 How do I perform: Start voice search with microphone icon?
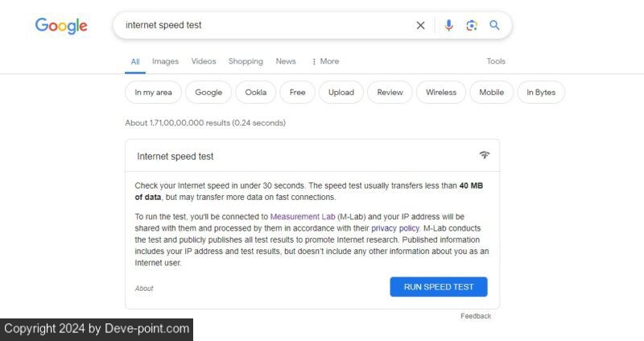449,25
